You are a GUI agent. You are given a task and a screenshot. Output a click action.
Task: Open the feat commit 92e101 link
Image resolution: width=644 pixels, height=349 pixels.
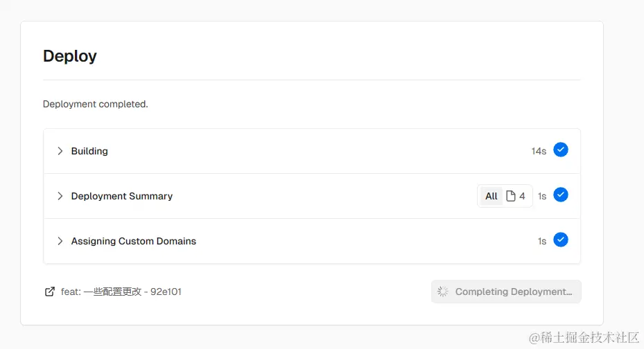pyautogui.click(x=121, y=292)
